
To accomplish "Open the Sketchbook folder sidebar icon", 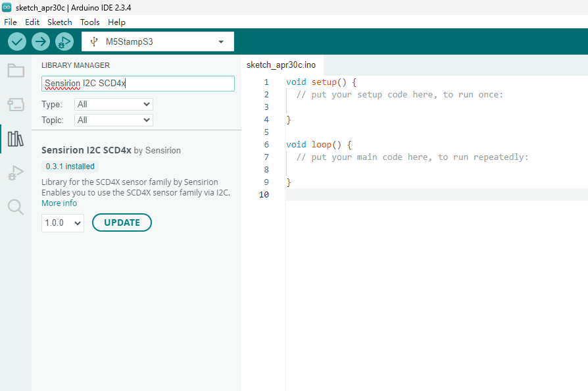I will click(x=16, y=70).
